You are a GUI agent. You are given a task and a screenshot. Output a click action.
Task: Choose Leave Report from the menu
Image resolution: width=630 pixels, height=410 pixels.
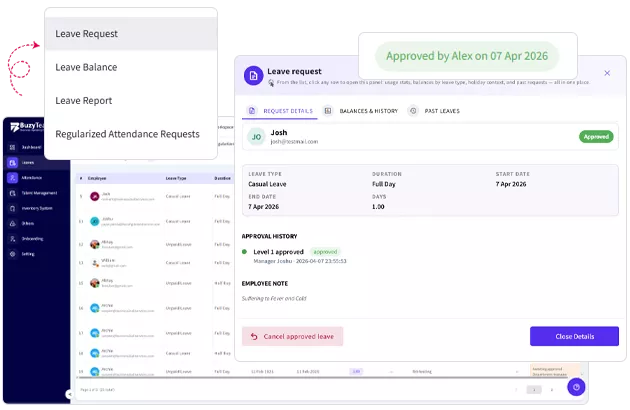pyautogui.click(x=131, y=100)
